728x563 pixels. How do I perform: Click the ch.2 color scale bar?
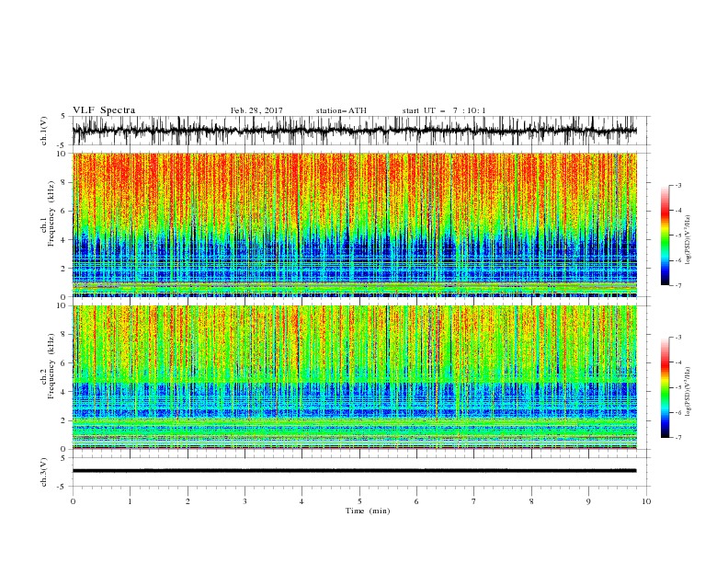665,387
